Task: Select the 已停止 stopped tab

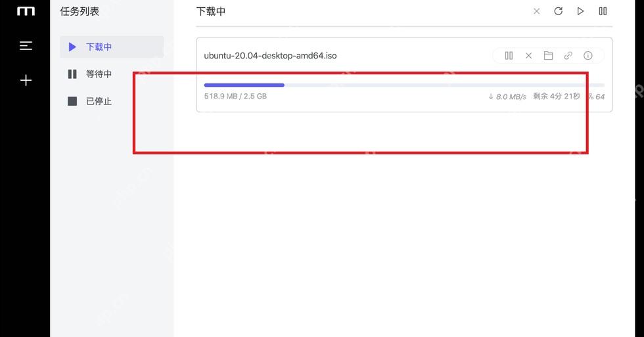Action: click(x=112, y=101)
